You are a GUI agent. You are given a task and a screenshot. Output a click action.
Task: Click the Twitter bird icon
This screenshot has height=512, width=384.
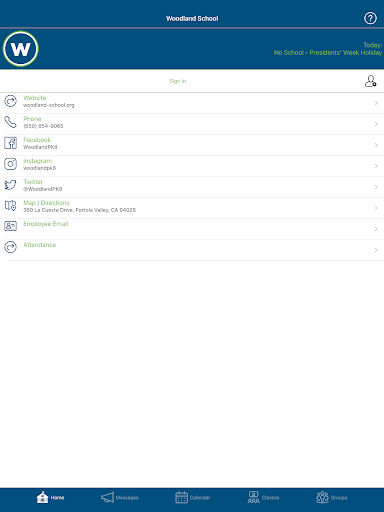[x=10, y=185]
